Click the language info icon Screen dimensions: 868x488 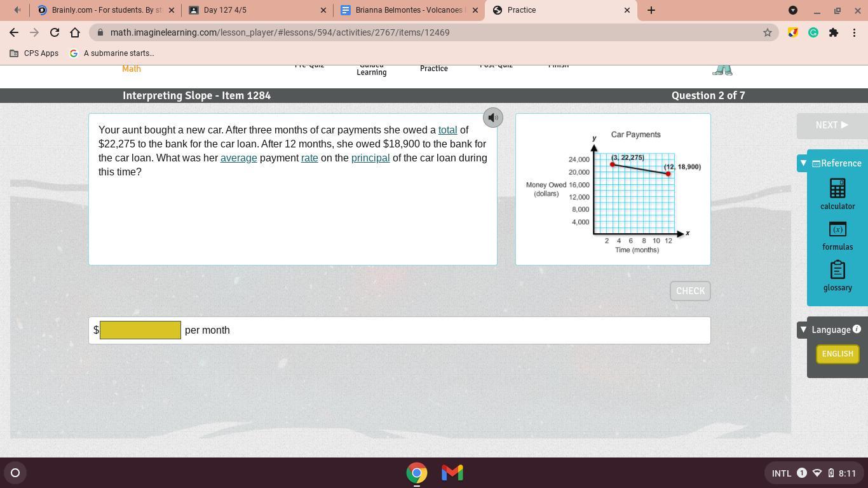(x=857, y=329)
